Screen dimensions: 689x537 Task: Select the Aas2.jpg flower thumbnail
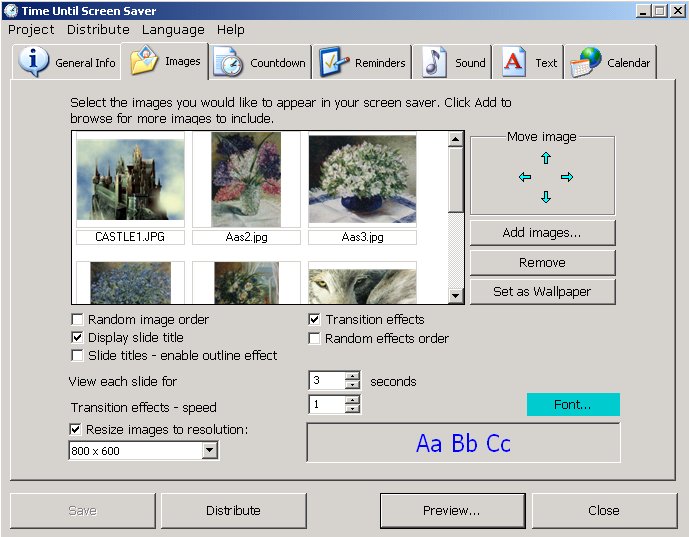click(x=246, y=180)
